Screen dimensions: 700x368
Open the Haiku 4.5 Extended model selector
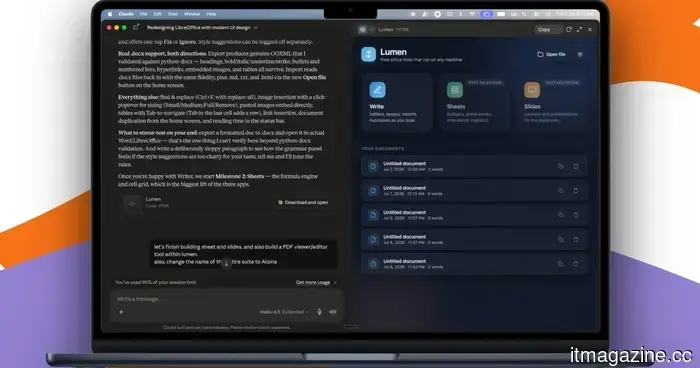(284, 312)
